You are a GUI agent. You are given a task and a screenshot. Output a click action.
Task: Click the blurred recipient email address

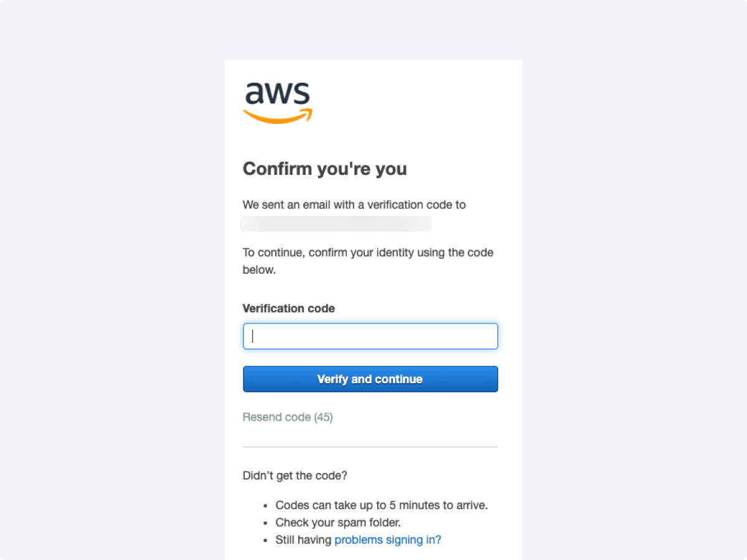pos(336,223)
